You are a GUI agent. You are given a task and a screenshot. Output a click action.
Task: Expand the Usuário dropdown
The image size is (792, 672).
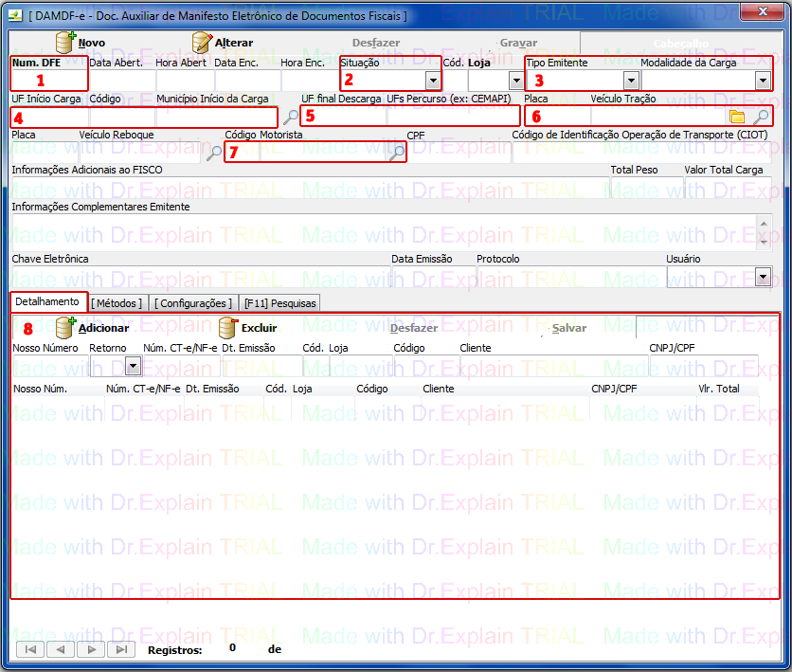pyautogui.click(x=764, y=277)
